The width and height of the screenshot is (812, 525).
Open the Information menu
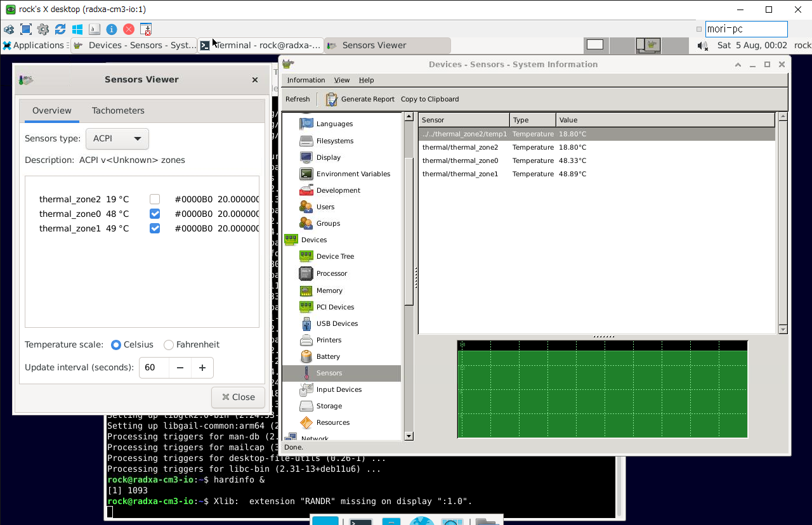click(306, 80)
